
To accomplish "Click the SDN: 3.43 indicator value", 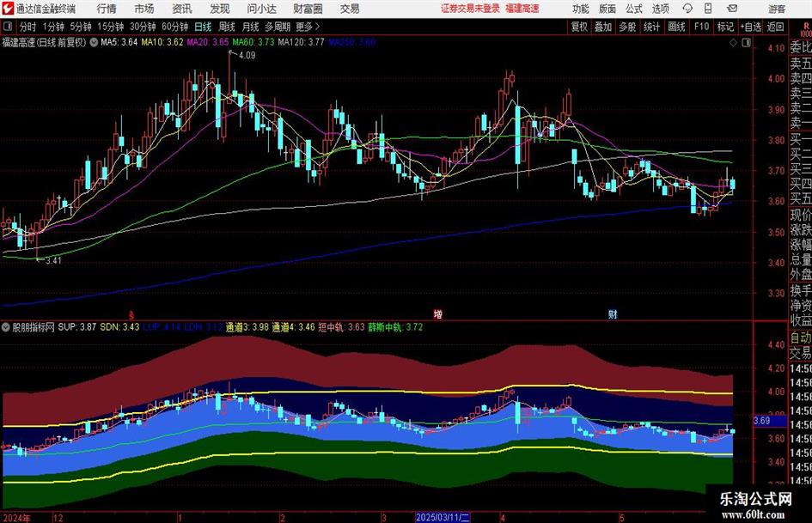I will tap(119, 327).
